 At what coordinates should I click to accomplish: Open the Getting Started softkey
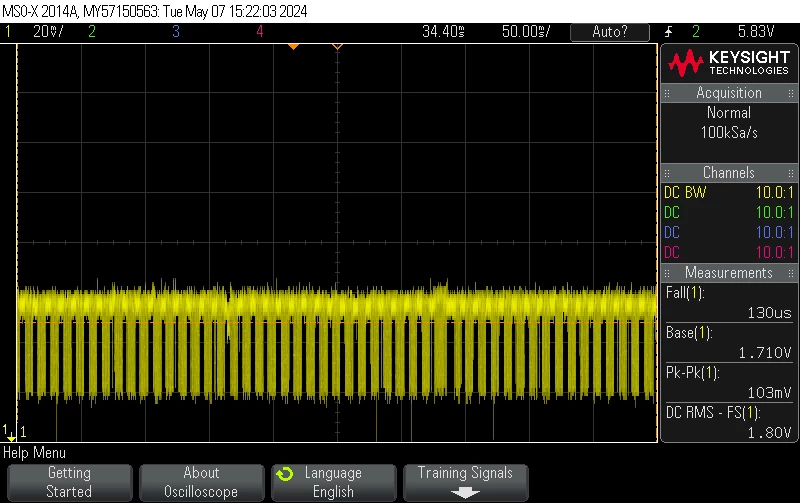(69, 482)
